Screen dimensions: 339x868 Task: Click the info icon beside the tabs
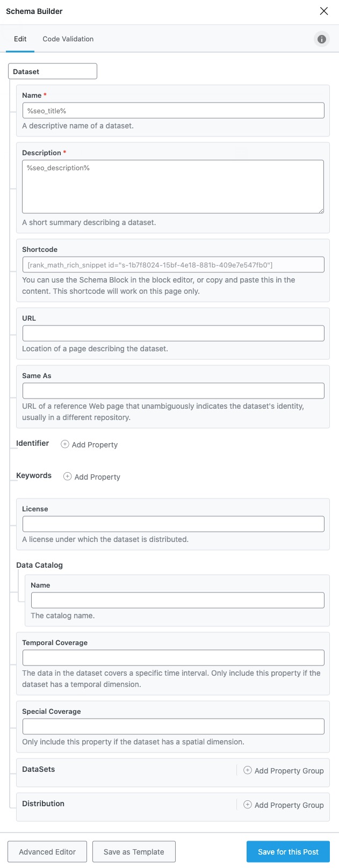click(322, 39)
